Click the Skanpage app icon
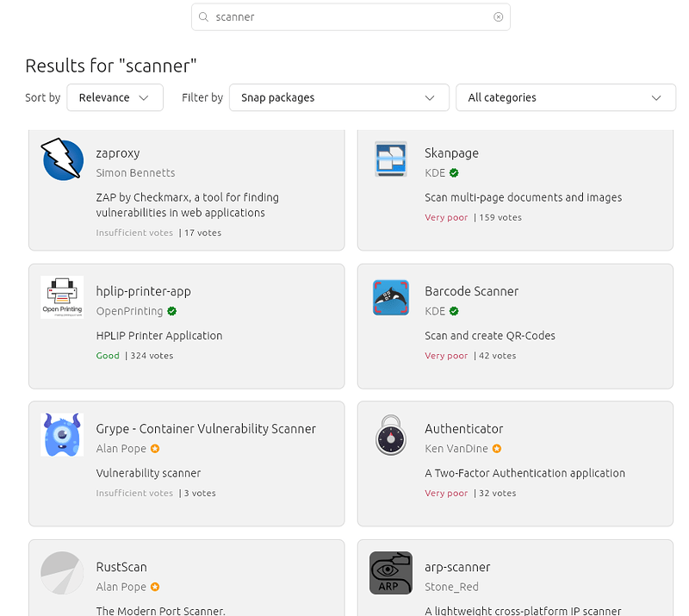Viewport: 689px width, 616px height. (x=391, y=159)
